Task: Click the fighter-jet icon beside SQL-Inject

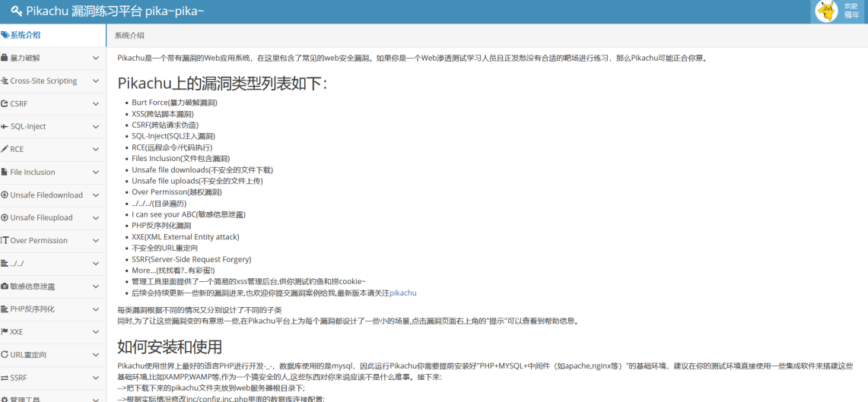Action: coord(5,126)
